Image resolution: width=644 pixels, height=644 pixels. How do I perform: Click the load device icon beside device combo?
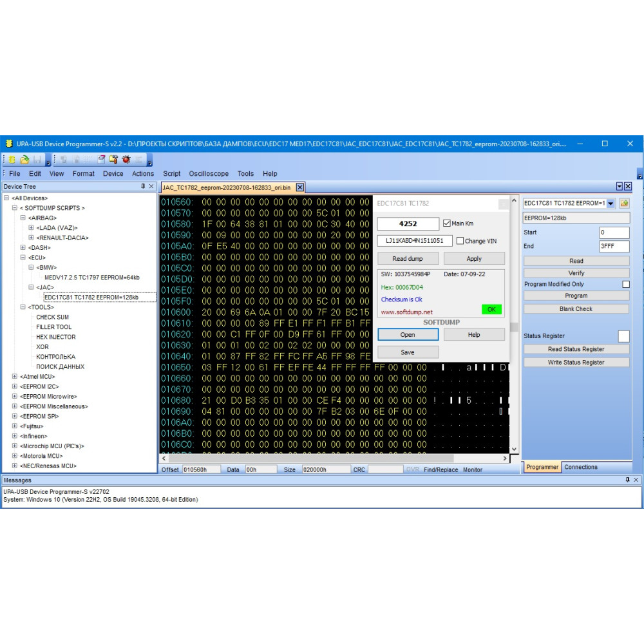(624, 203)
